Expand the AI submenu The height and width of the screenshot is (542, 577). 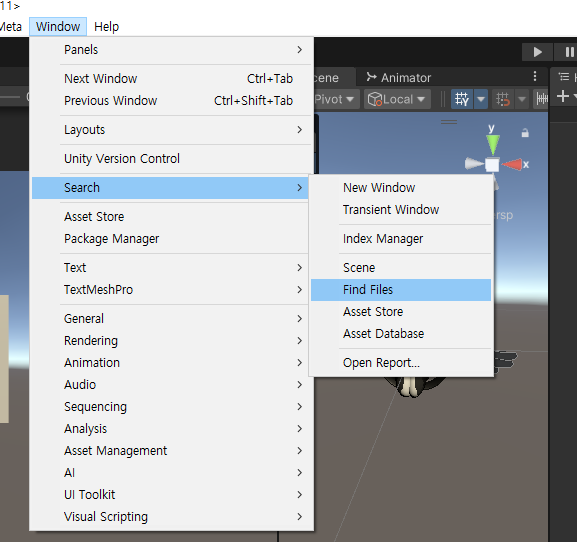(170, 472)
